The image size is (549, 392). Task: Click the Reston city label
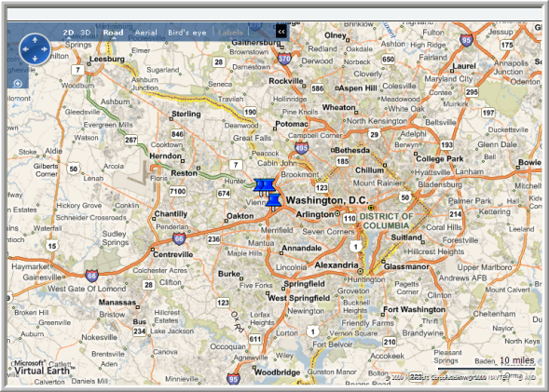pos(184,173)
